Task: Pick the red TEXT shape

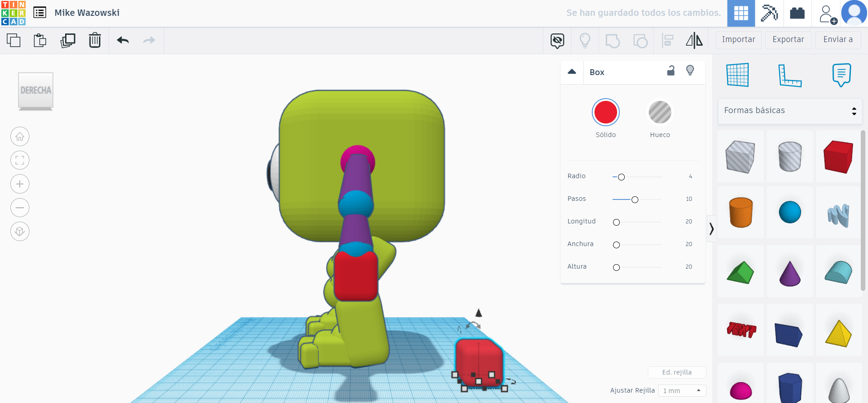Action: pos(741,330)
